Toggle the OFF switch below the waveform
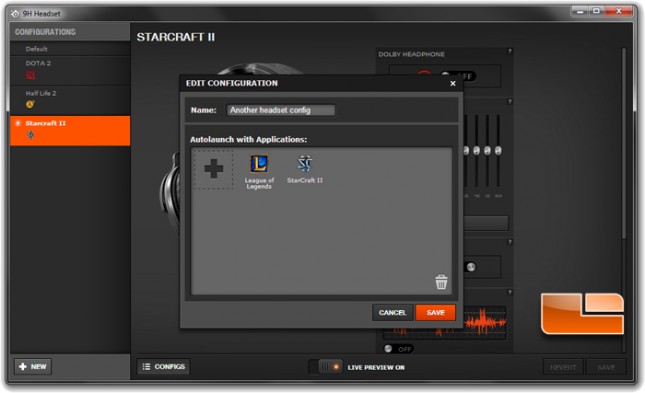The image size is (645, 393). point(399,349)
